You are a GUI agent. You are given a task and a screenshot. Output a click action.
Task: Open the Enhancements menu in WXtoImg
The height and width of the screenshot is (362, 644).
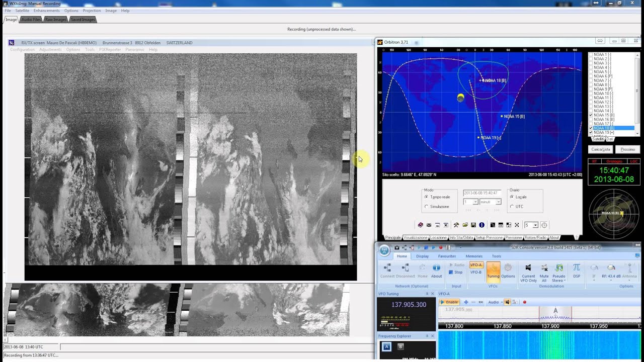(x=47, y=11)
